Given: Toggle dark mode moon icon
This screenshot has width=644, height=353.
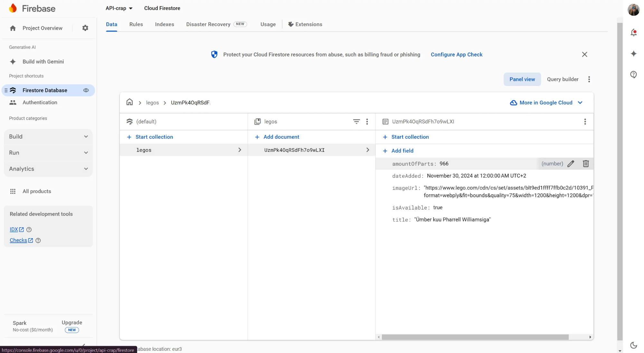Looking at the screenshot, I should (633, 345).
